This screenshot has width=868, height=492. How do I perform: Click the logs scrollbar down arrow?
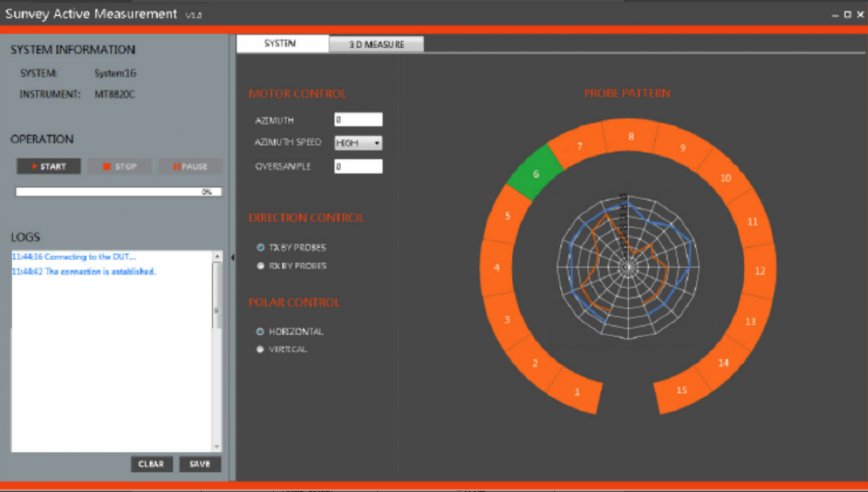[217, 446]
